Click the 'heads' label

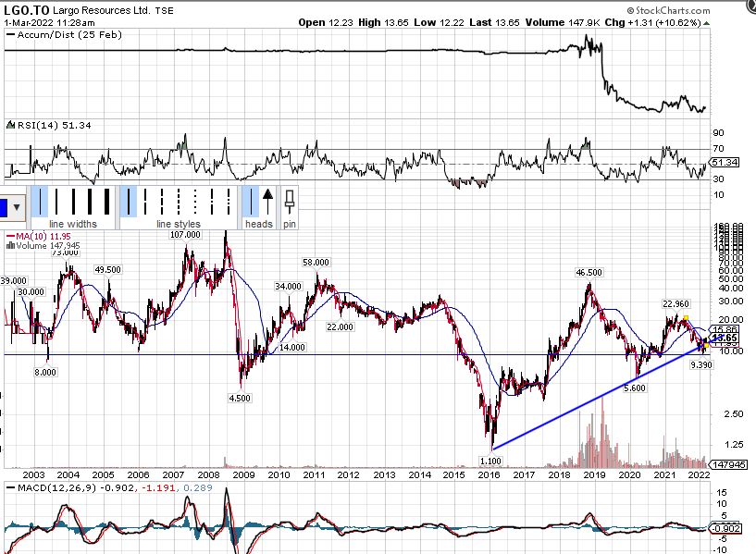coord(259,224)
